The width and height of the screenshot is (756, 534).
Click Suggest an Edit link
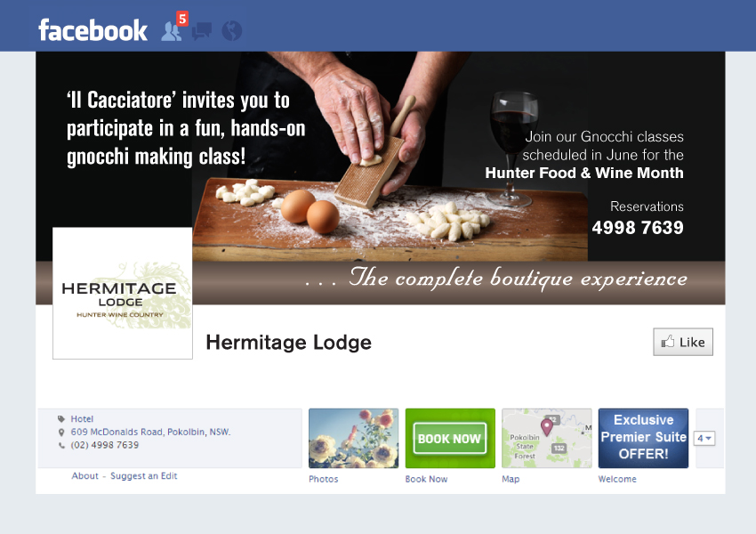click(144, 475)
